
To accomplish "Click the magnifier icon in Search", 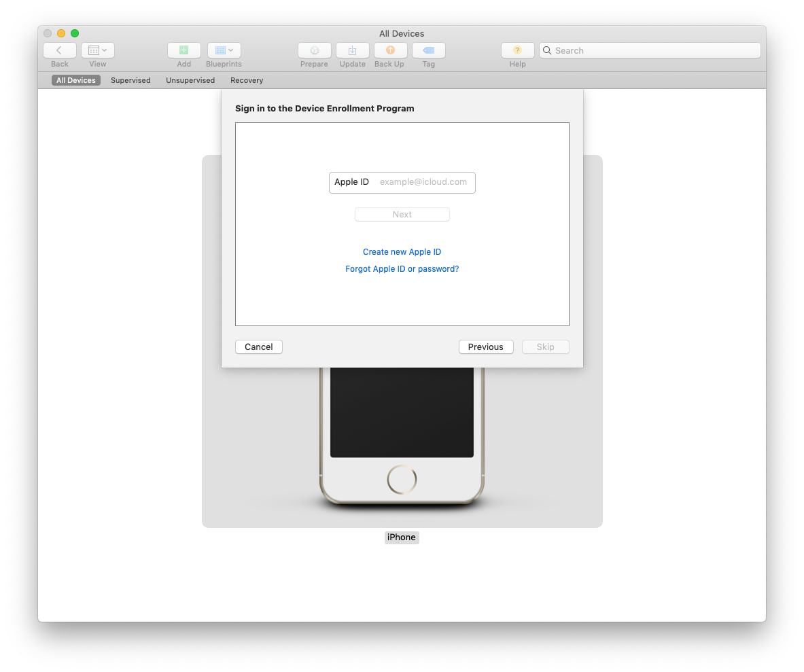I will [x=547, y=50].
